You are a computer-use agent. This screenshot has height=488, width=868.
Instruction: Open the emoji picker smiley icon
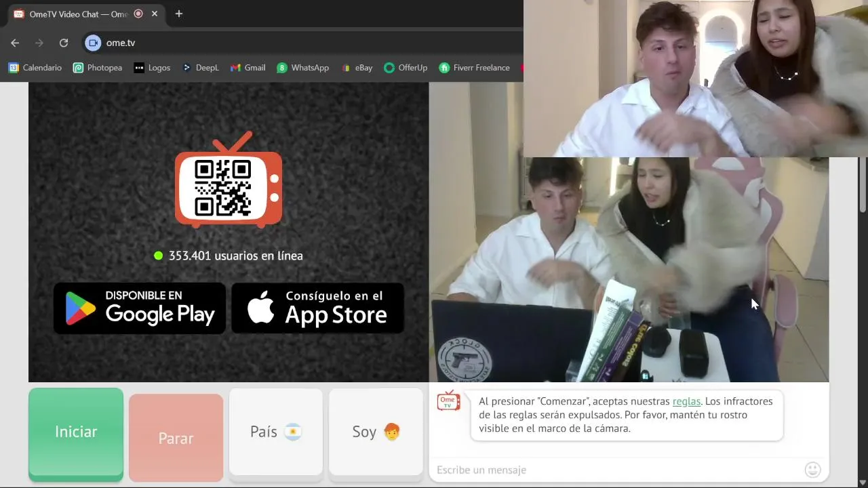click(812, 470)
